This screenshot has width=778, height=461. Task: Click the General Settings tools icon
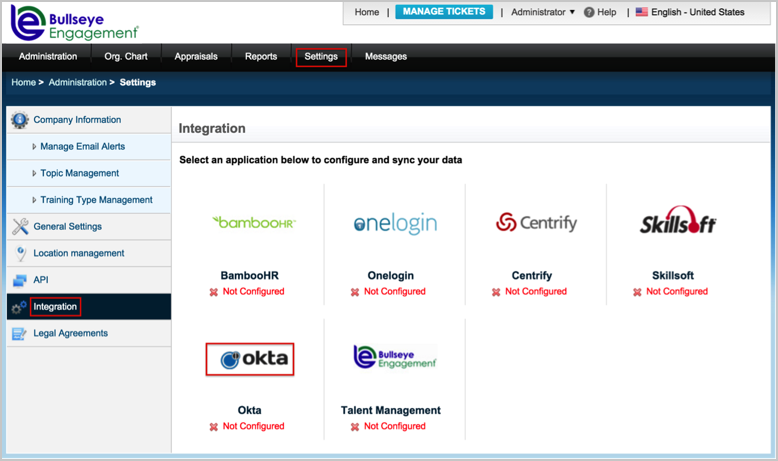(x=20, y=227)
